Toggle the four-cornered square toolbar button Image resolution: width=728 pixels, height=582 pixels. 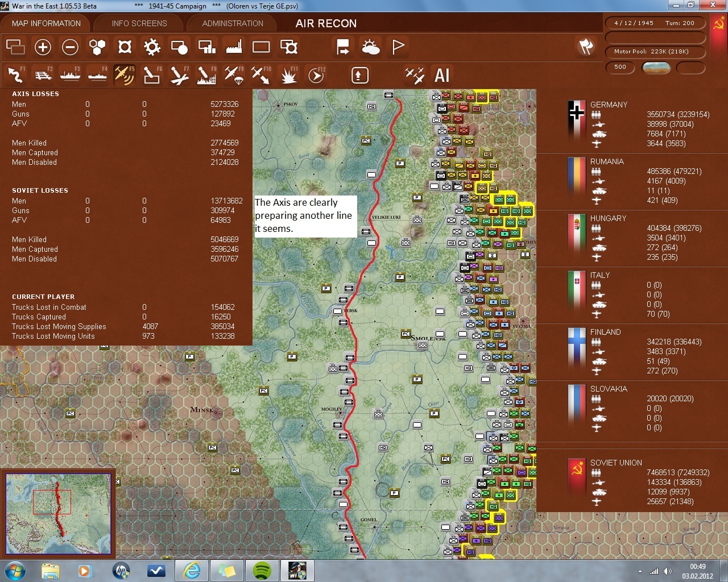125,47
